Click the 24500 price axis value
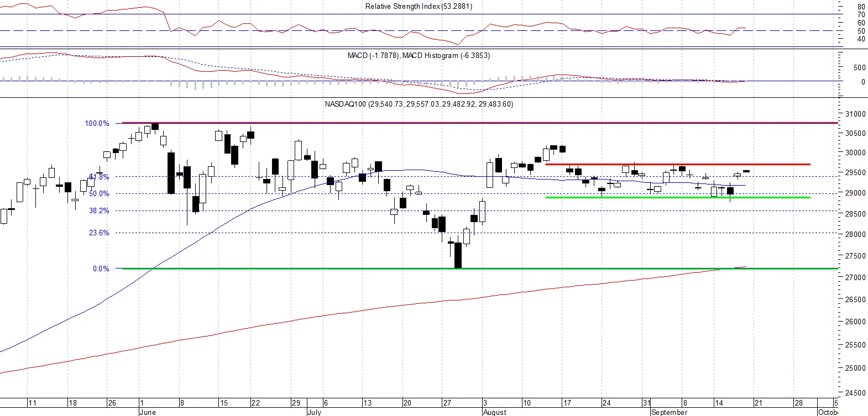 pyautogui.click(x=855, y=393)
